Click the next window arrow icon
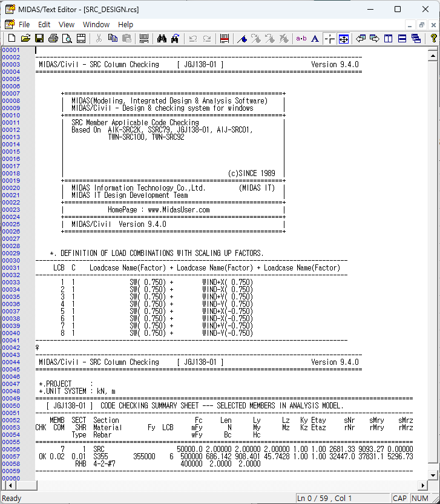 (375, 39)
